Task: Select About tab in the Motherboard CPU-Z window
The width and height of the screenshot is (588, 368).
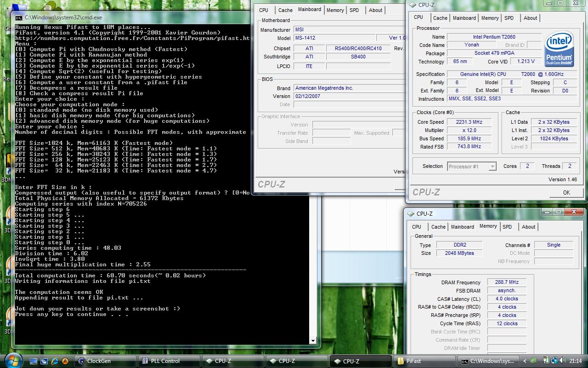Action: pyautogui.click(x=376, y=10)
